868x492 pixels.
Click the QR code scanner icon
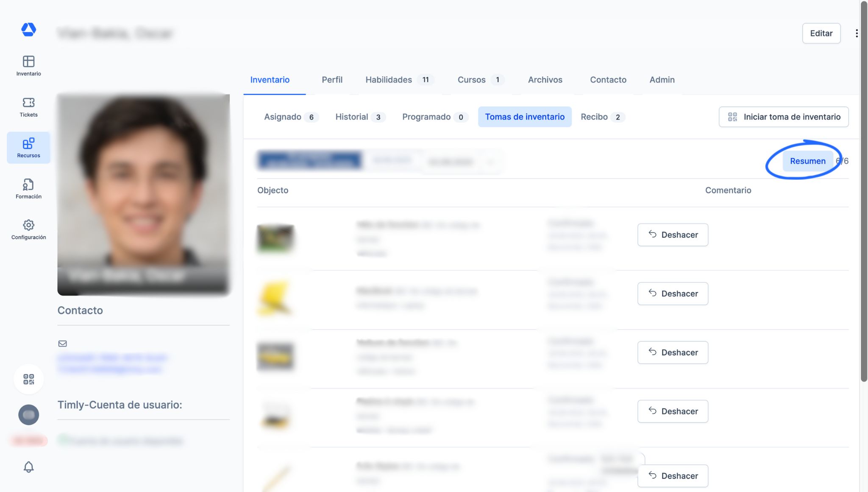tap(28, 379)
